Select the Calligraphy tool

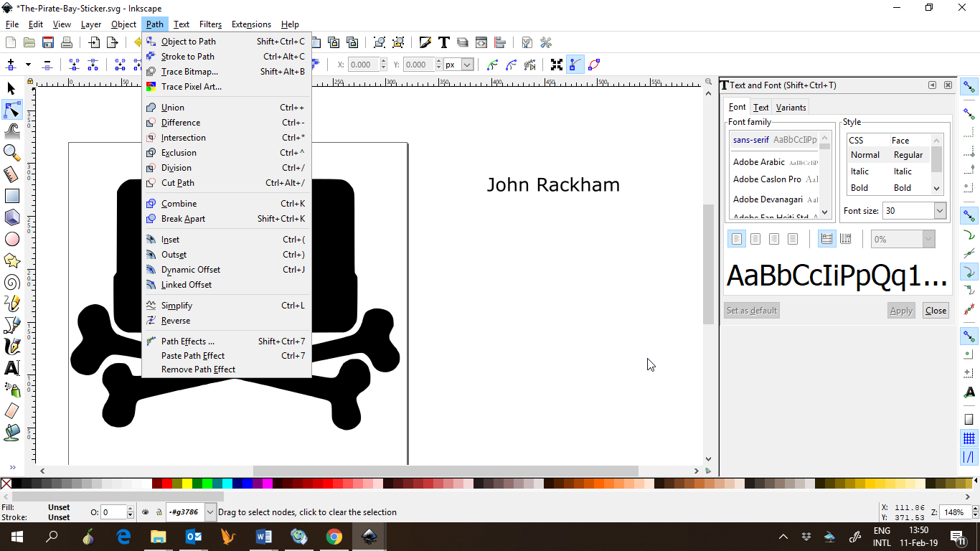click(x=11, y=347)
